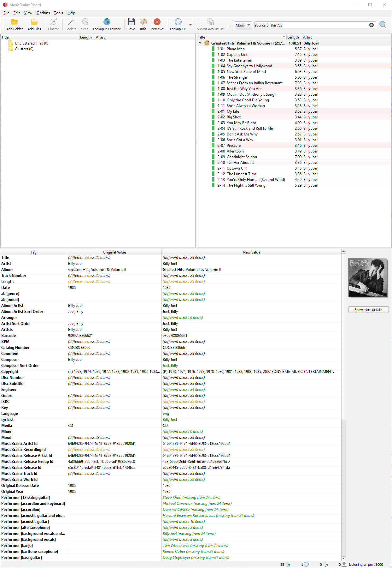392x568 pixels.
Task: Click the MusicBrainz Picard app logo icon
Action: click(5, 5)
